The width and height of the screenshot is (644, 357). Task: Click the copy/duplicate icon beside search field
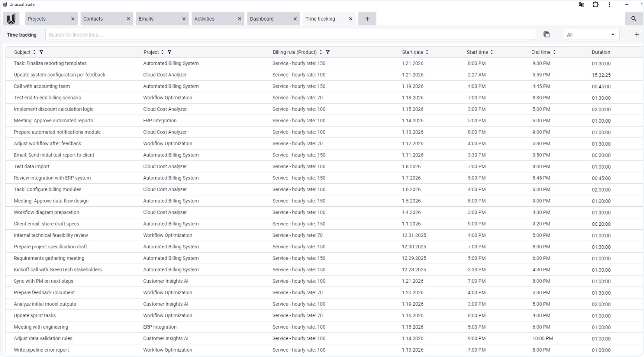tap(546, 35)
